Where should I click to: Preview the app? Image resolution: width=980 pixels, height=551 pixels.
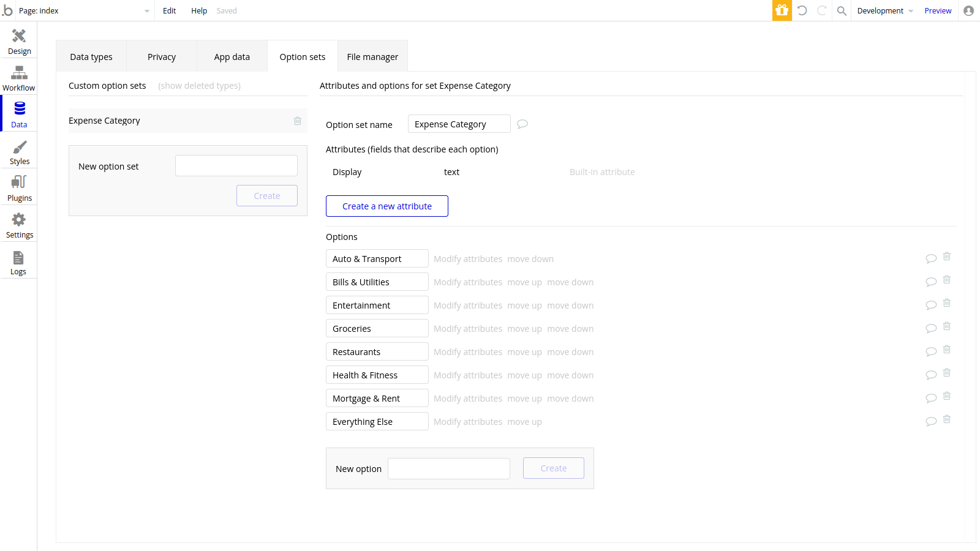point(938,10)
